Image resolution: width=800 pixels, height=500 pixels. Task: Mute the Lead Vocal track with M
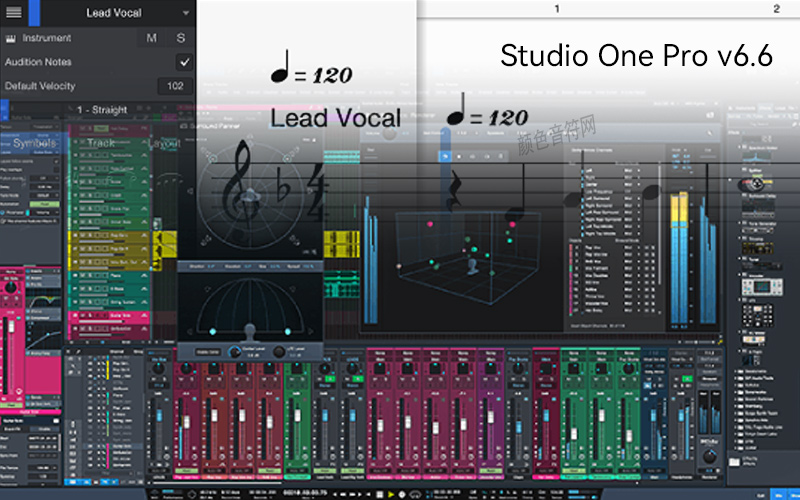(x=152, y=38)
